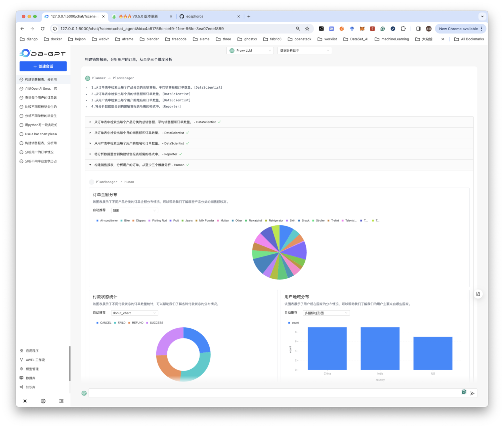
Task: Expand the Reporter step row
Action: (279, 154)
